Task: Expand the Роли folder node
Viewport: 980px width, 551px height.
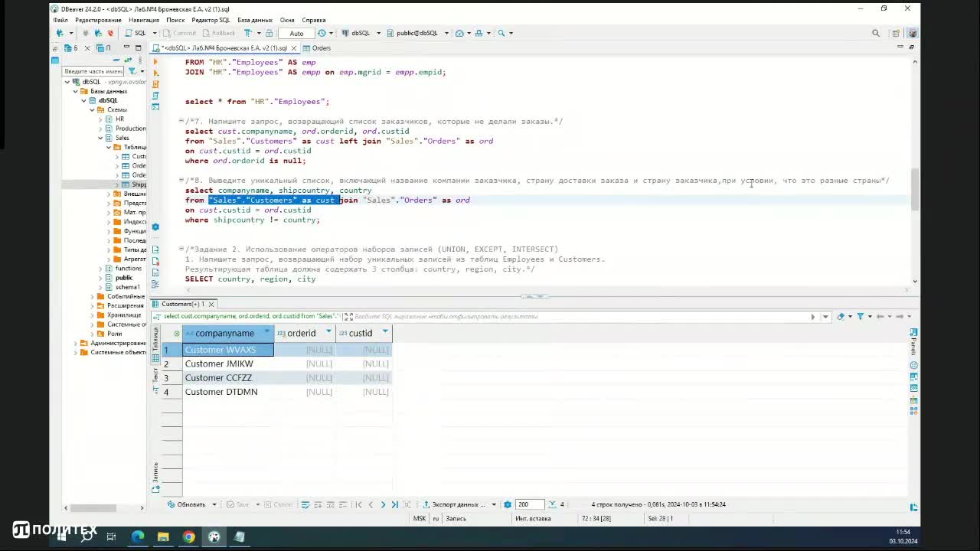Action: pyautogui.click(x=92, y=334)
